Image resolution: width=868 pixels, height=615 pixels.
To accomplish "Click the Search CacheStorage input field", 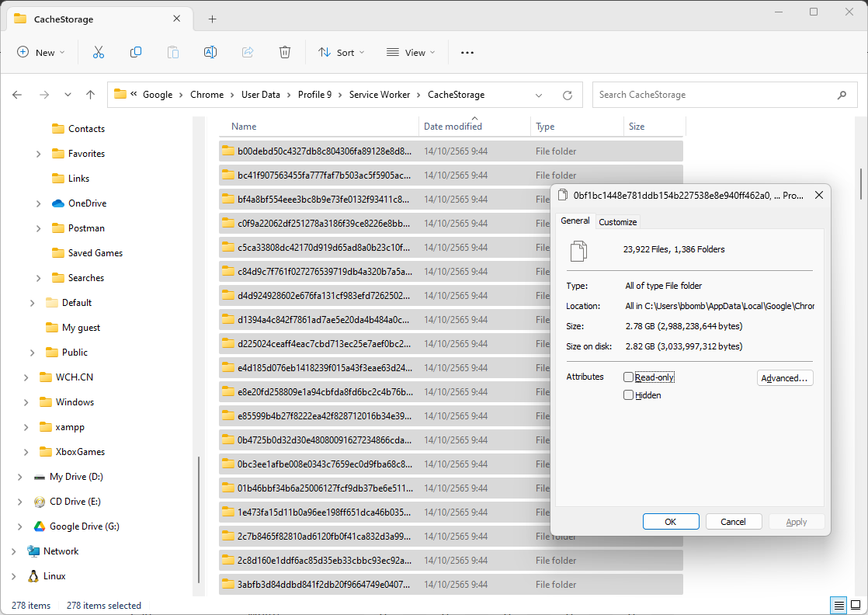I will point(714,95).
